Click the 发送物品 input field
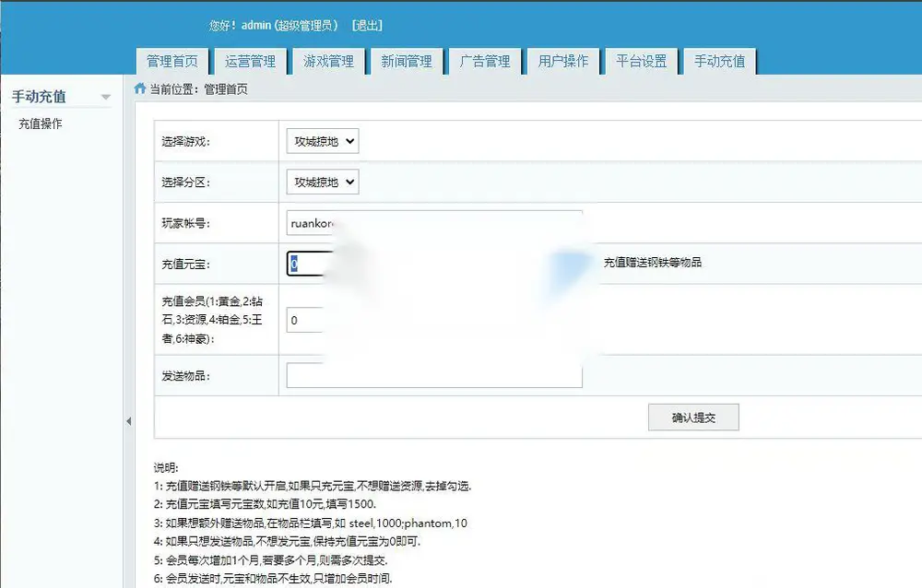The height and width of the screenshot is (588, 922). point(434,376)
